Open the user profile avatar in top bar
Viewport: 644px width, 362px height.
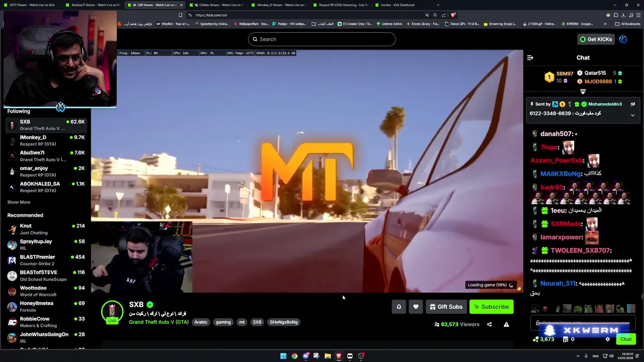623,39
